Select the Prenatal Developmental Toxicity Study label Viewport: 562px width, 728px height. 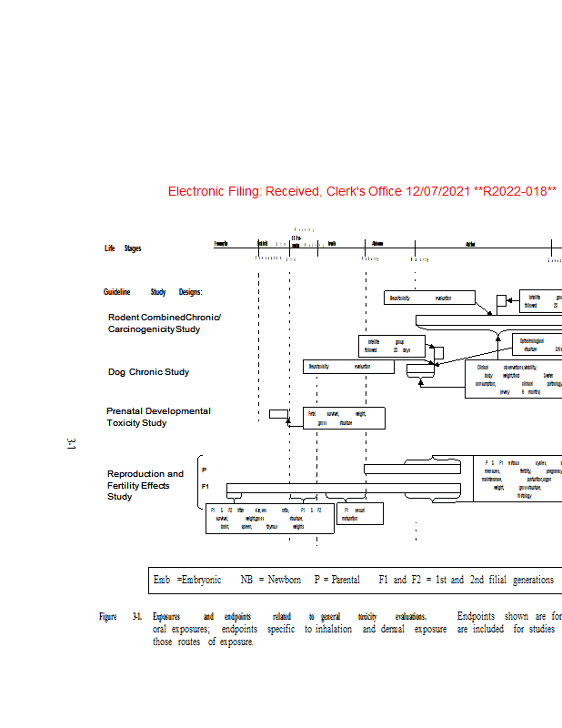[x=157, y=417]
